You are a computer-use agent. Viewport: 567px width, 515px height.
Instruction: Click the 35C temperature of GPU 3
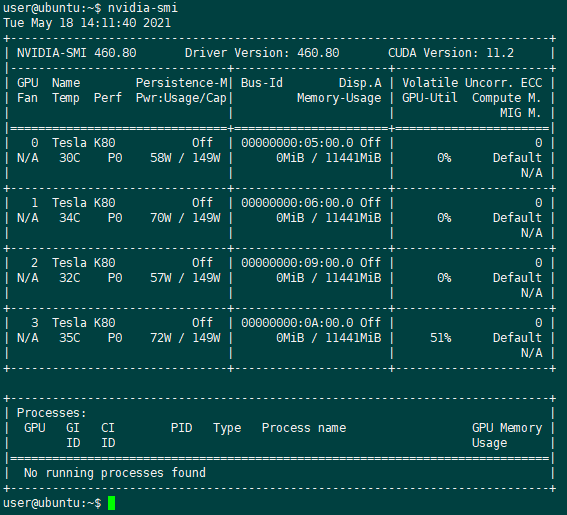[x=70, y=338]
